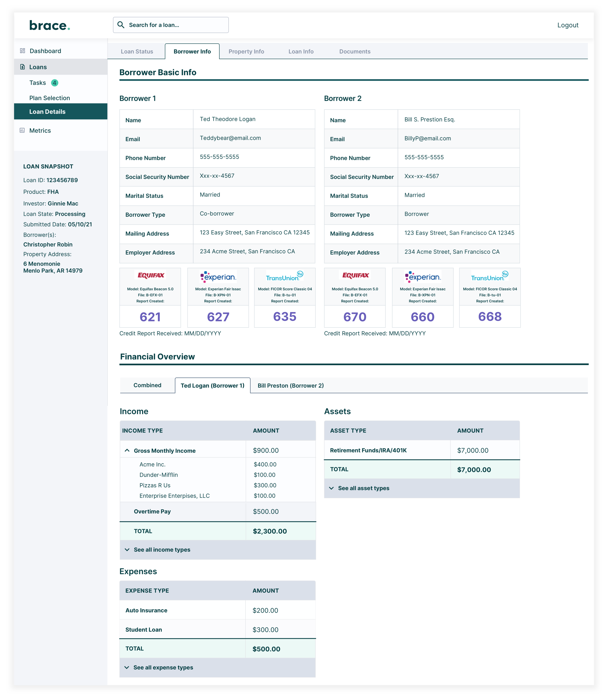
Task: Click the Logout link
Action: click(568, 25)
